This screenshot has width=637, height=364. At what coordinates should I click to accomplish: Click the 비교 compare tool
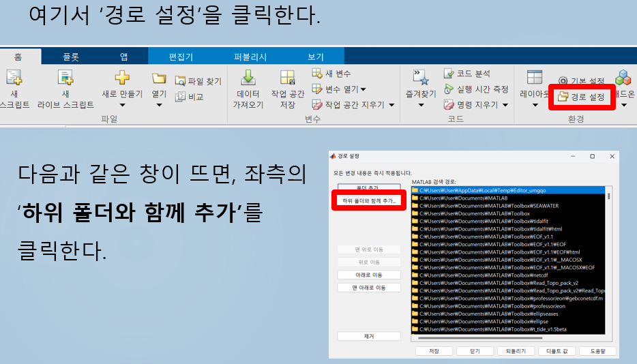(x=190, y=97)
